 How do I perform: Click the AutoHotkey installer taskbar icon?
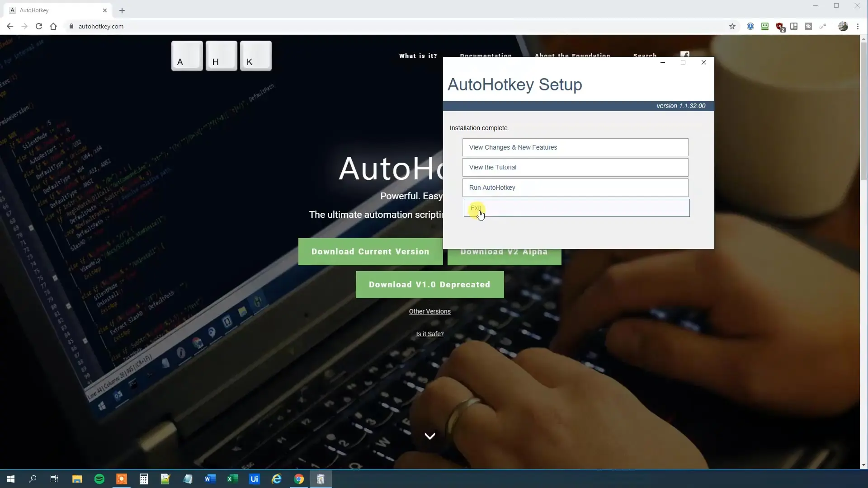pos(321,479)
